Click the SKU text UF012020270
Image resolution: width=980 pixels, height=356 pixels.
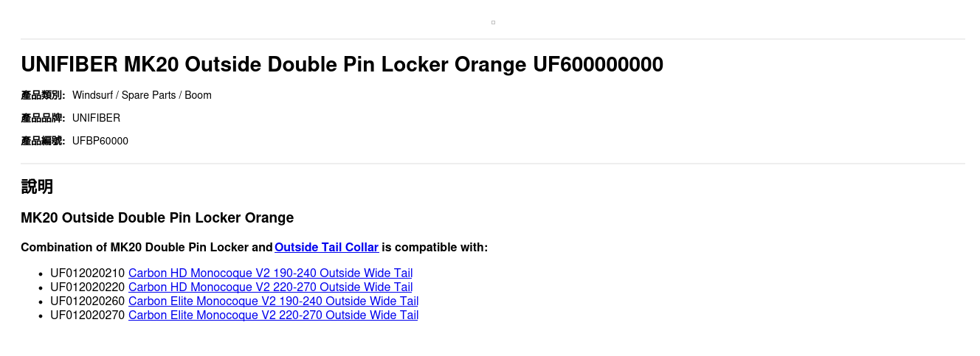click(x=87, y=315)
